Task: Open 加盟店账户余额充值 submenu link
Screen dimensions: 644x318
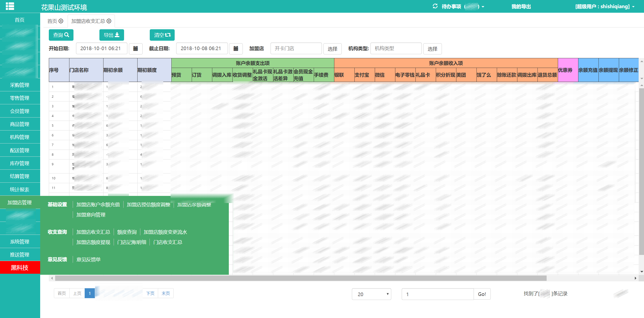Action: pos(98,205)
